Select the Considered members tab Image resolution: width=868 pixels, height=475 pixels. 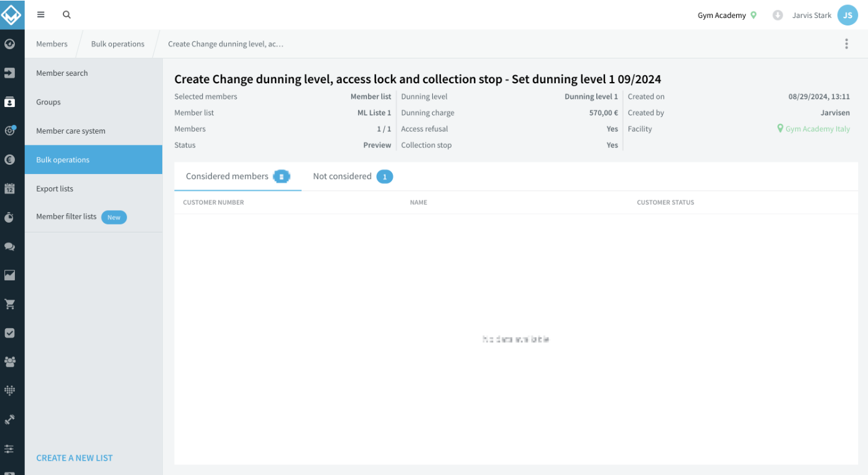coord(238,177)
